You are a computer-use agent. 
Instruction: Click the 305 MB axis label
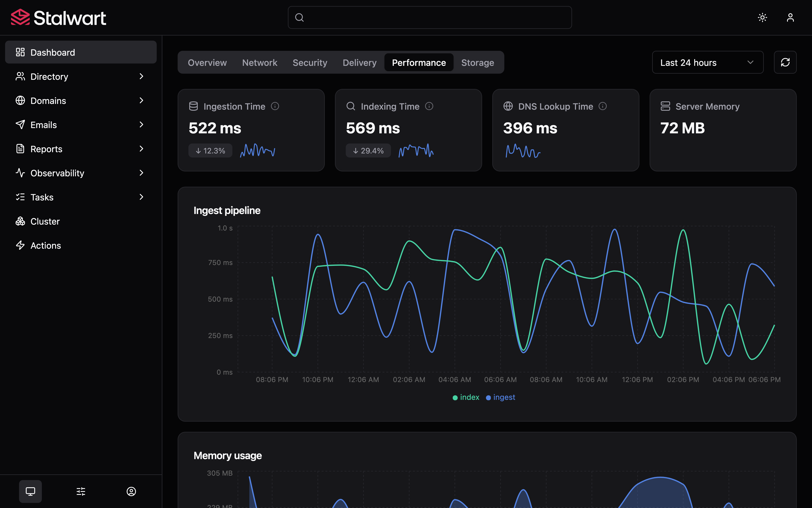pos(219,473)
